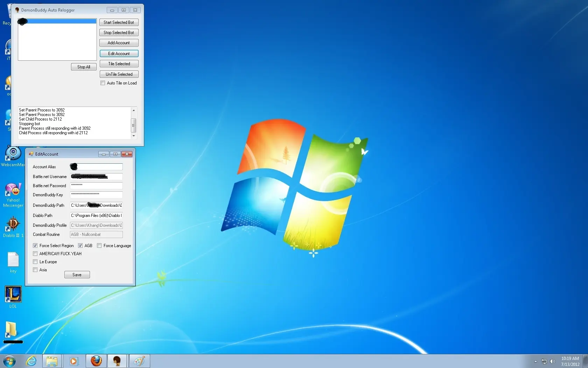
Task: Toggle the AGB checkbox
Action: [x=80, y=246]
